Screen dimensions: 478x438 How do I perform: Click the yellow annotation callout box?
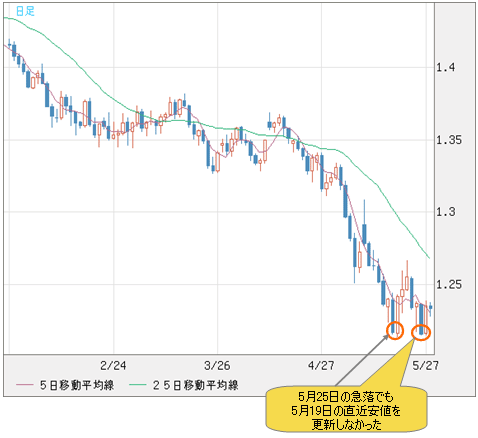click(x=346, y=411)
